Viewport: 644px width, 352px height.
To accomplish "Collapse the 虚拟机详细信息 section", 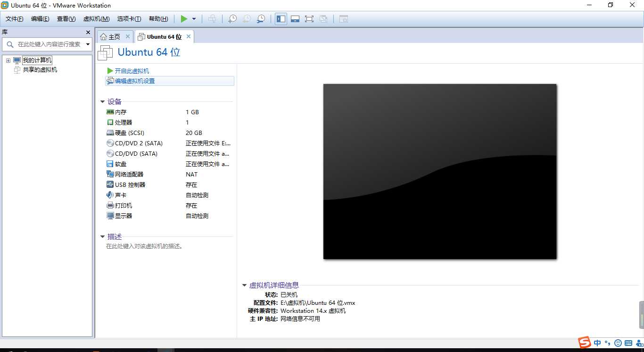I will [x=244, y=285].
